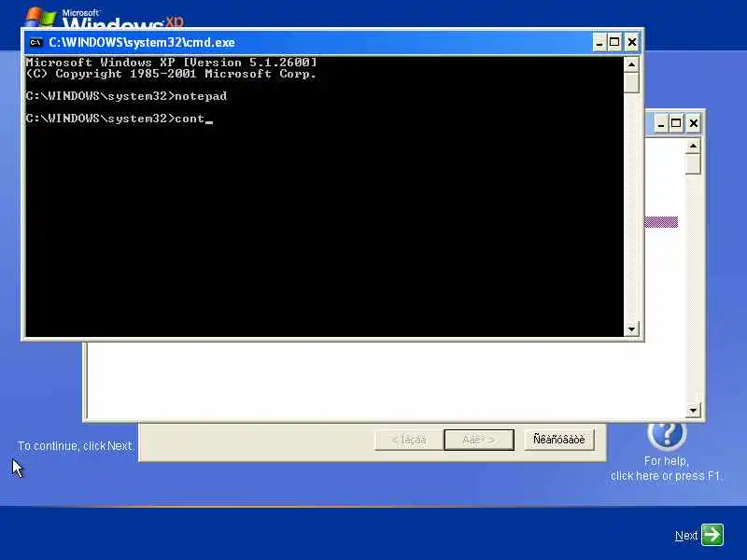Click the greyed-out back button in wizard
The height and width of the screenshot is (560, 747).
pos(409,439)
